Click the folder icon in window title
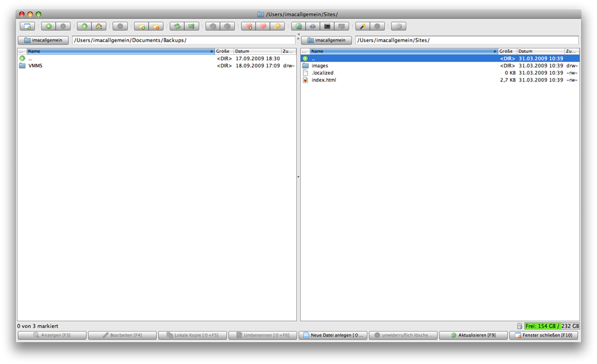This screenshot has height=364, width=597. 261,15
